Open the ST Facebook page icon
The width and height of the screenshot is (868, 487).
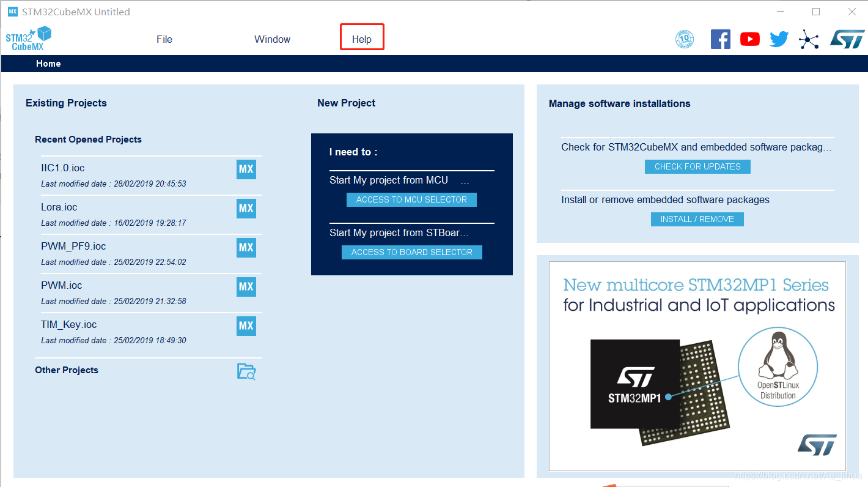tap(720, 39)
